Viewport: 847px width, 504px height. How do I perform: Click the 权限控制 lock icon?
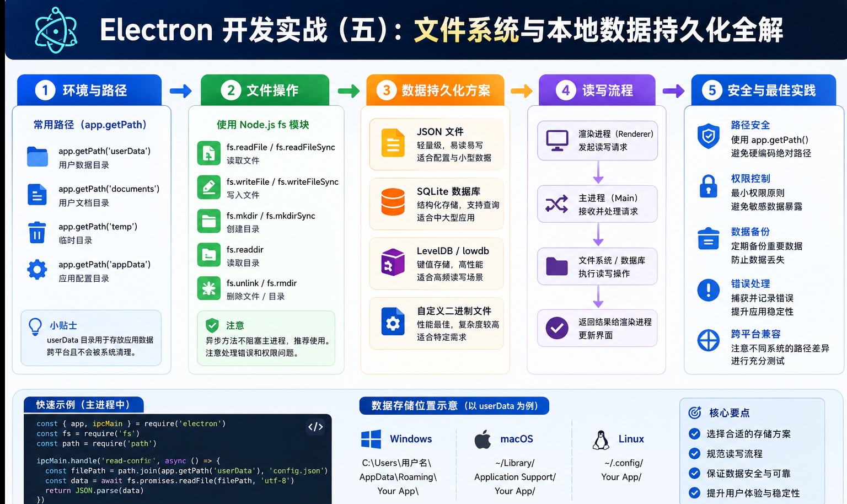(709, 186)
